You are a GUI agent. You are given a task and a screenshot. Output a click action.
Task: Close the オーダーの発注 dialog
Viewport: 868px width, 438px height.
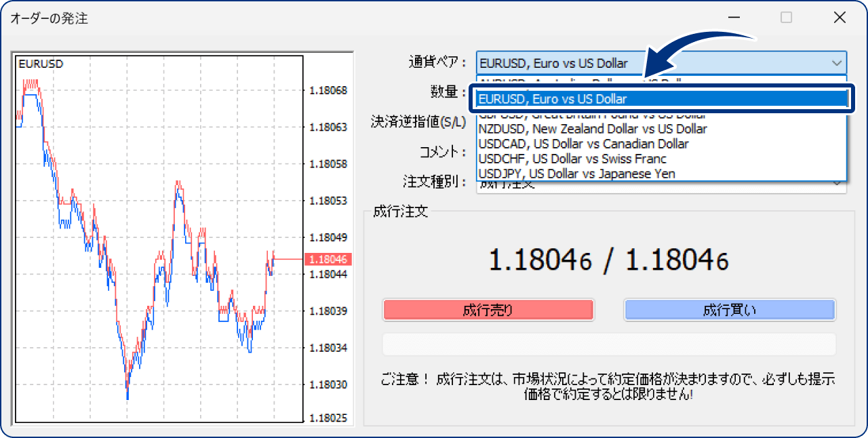(x=839, y=18)
